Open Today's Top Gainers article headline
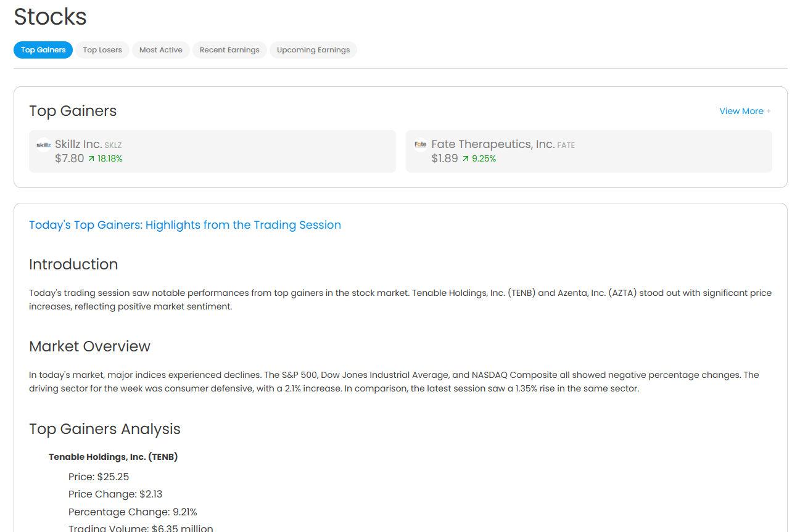Viewport: 800px width, 532px height. [x=185, y=225]
